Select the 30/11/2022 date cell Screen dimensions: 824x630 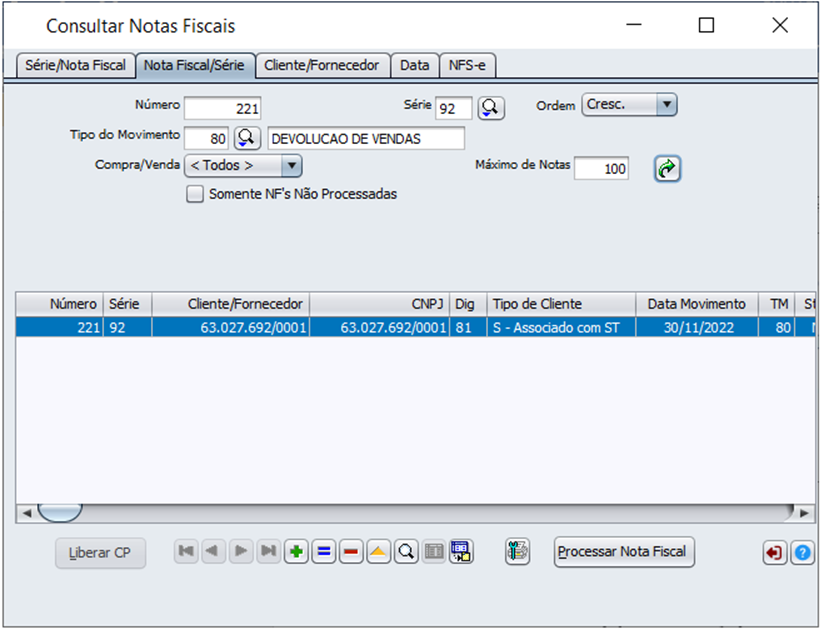pyautogui.click(x=697, y=327)
